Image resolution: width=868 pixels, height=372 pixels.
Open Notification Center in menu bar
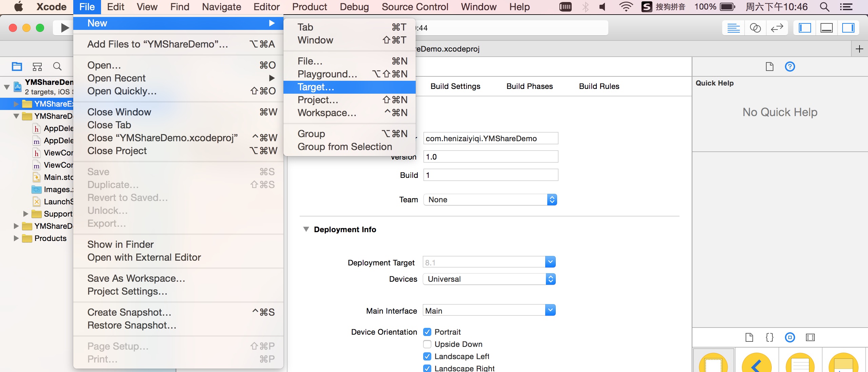coord(846,7)
